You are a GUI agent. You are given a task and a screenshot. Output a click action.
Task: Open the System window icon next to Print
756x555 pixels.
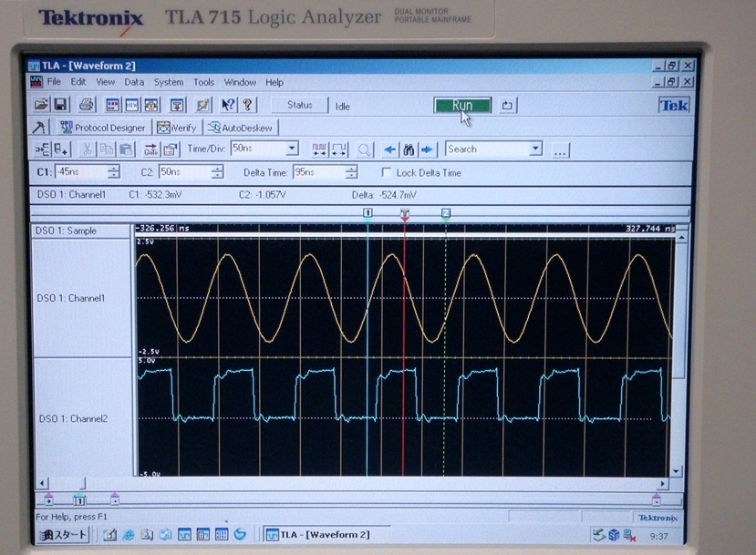coord(113,105)
